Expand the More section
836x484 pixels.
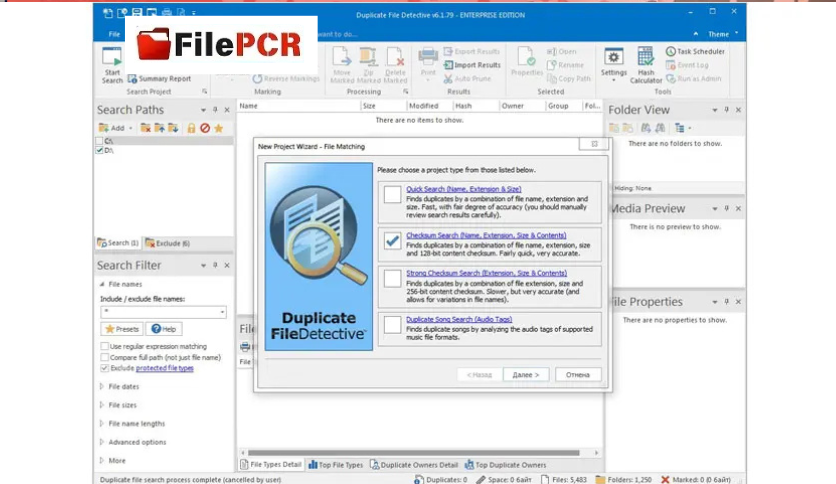coord(102,460)
